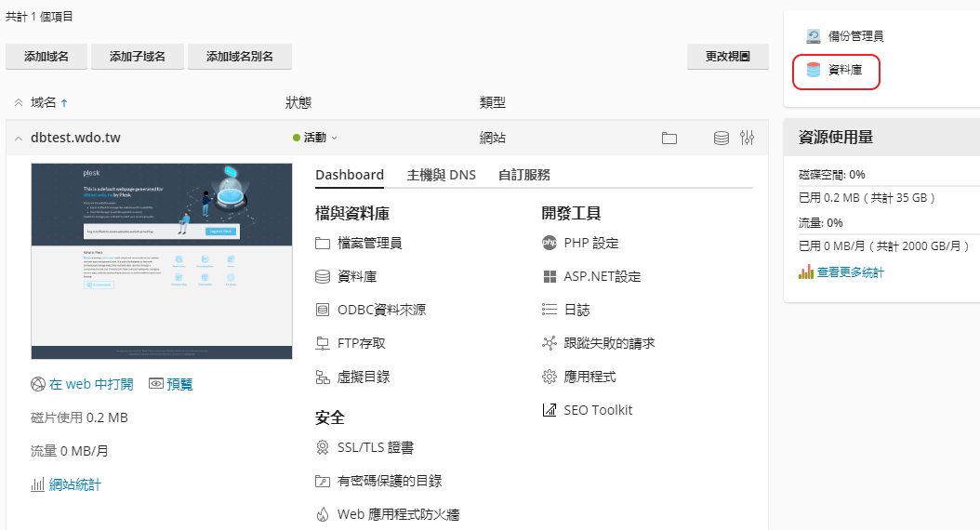Collapse the dbtest.wdo.tw domain row
Viewport: 980px width, 530px height.
coord(18,139)
